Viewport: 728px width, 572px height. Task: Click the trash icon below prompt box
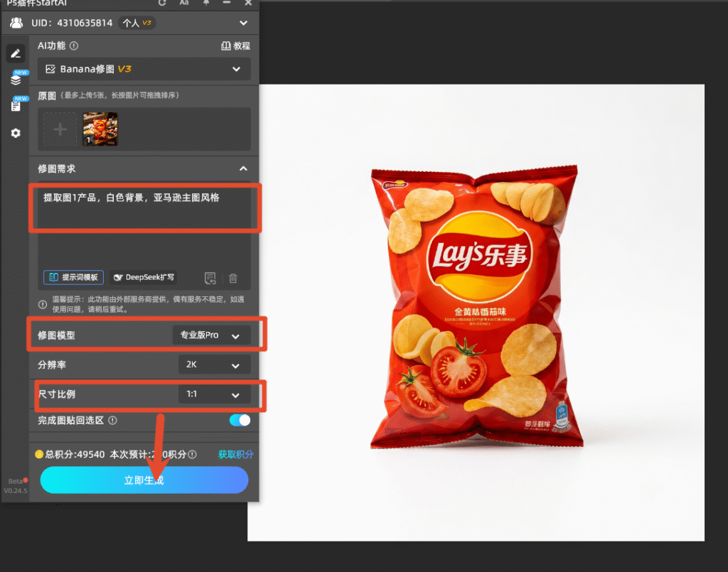click(x=233, y=278)
